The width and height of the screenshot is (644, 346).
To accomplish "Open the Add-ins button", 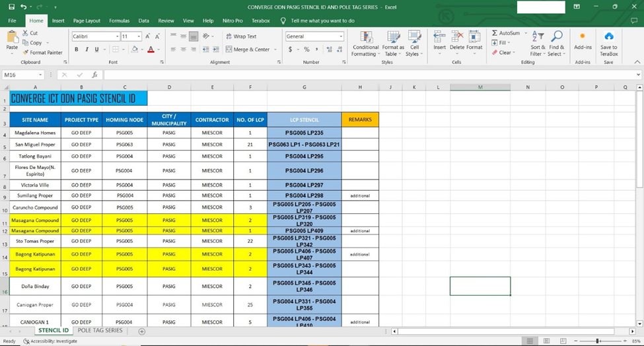I will 583,41.
